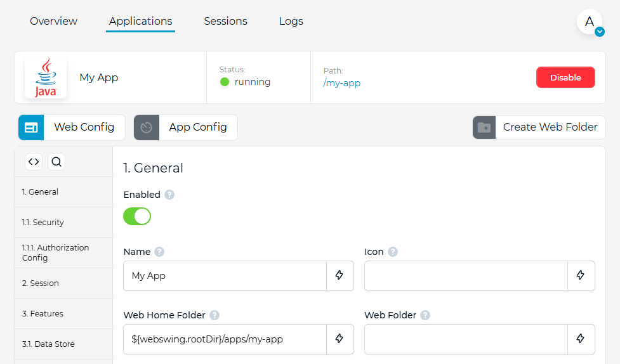The image size is (620, 364).
Task: Toggle the Enabled switch off
Action: (x=137, y=217)
